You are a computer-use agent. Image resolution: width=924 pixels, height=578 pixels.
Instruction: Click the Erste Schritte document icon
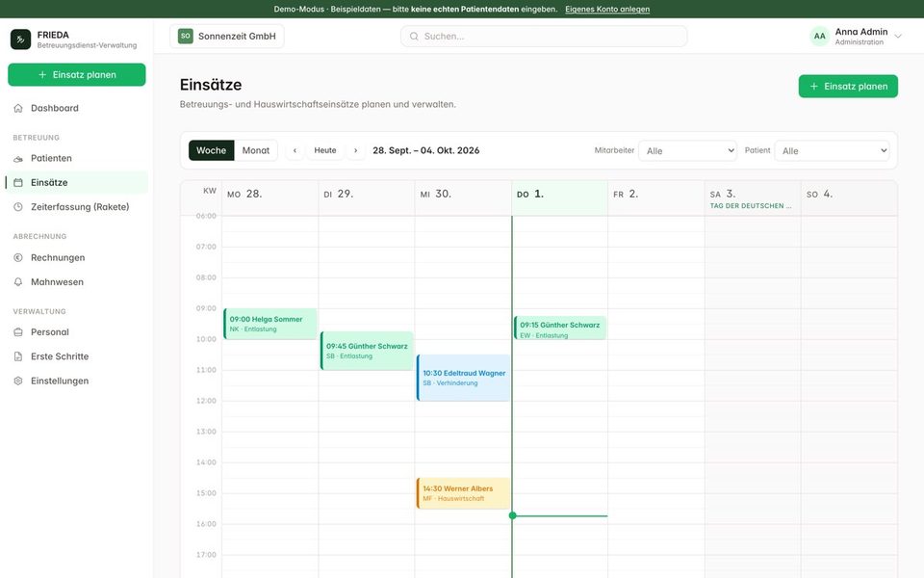(18, 356)
